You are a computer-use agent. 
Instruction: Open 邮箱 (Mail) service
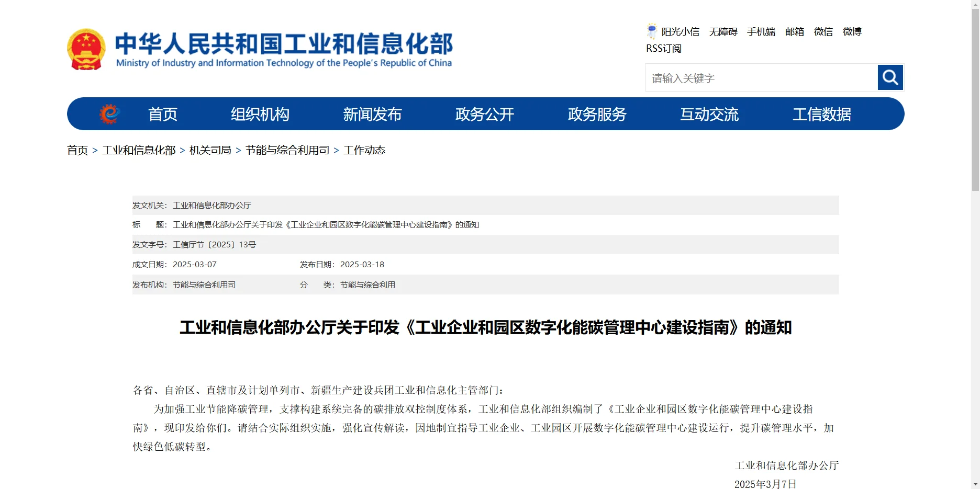[x=794, y=32]
